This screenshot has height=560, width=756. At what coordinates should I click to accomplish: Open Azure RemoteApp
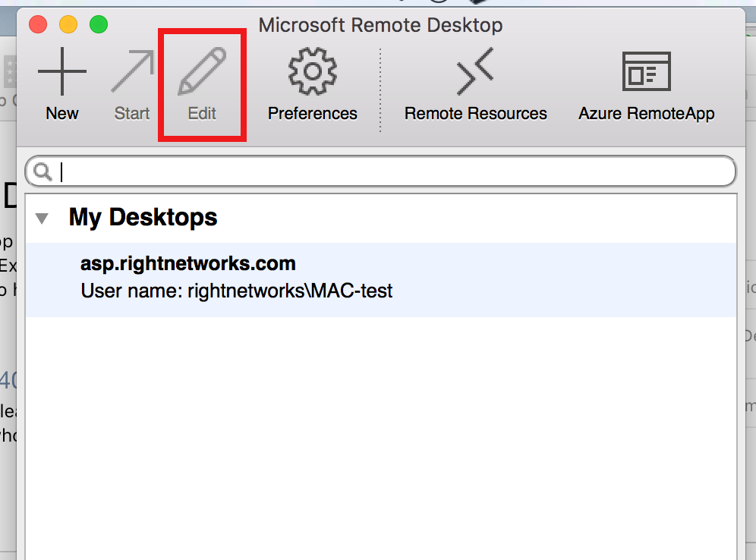pos(646,71)
